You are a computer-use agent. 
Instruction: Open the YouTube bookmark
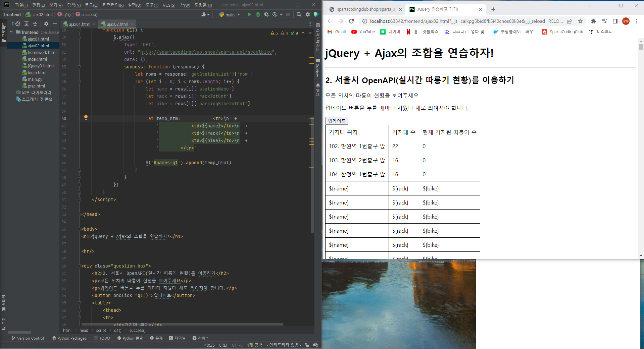tap(363, 32)
